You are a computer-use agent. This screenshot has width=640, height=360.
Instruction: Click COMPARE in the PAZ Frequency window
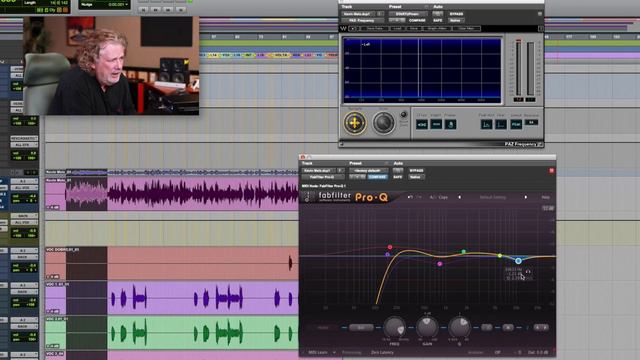tap(417, 20)
